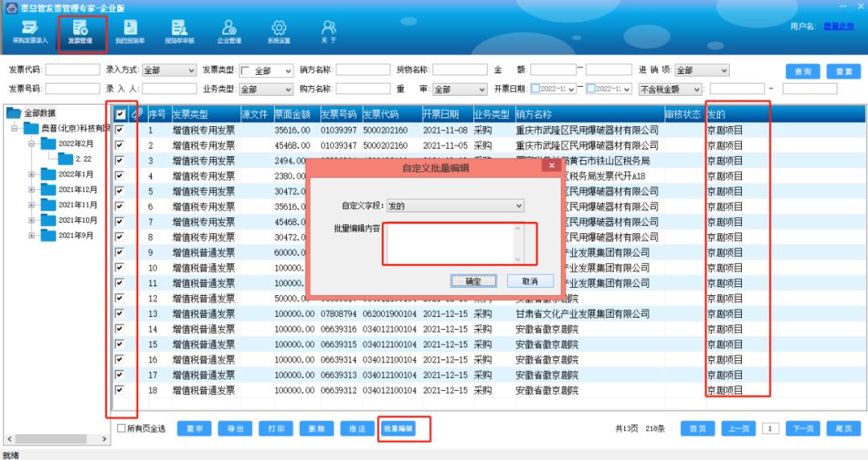
Task: Click the tree panel horizontal scrollbar
Action: [50, 438]
